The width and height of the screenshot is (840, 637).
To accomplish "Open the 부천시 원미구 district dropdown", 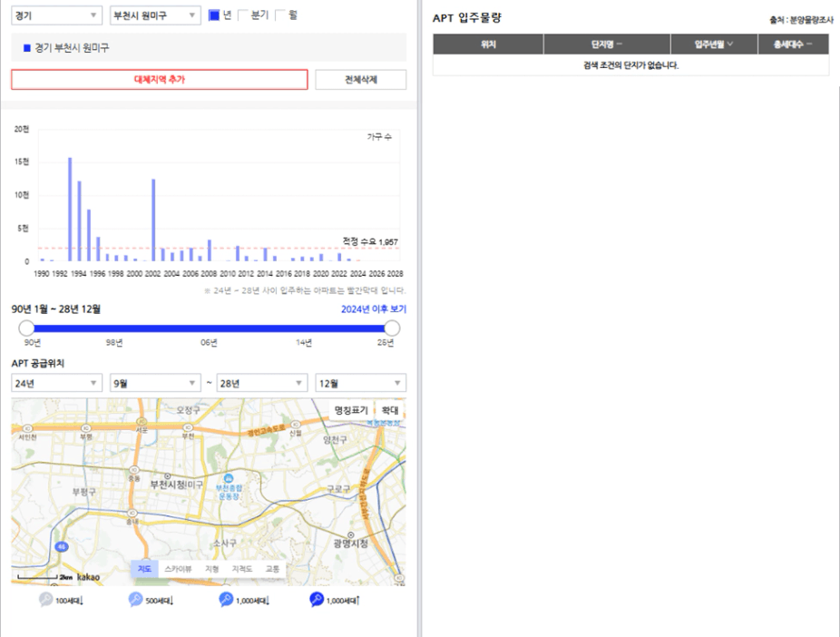I will click(x=155, y=15).
